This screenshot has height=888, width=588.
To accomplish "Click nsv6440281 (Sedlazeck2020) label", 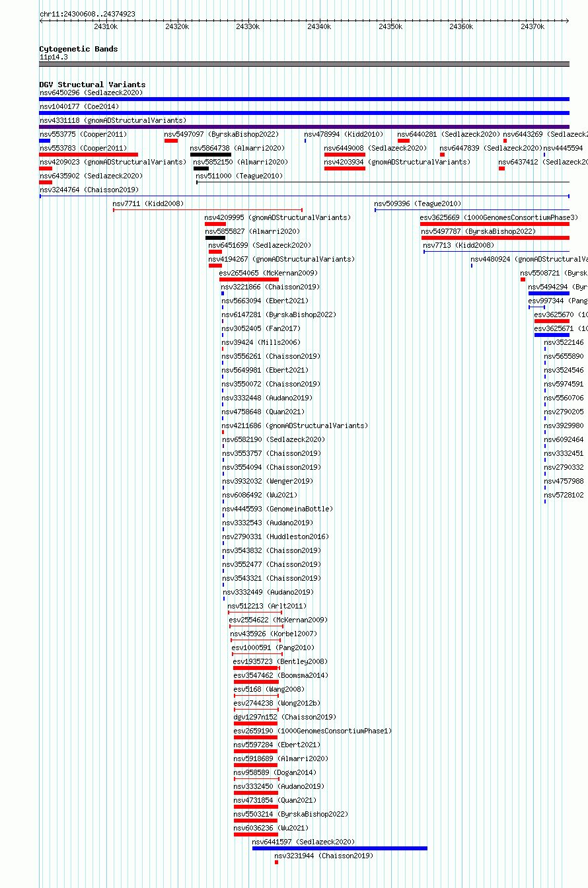I will click(x=449, y=134).
